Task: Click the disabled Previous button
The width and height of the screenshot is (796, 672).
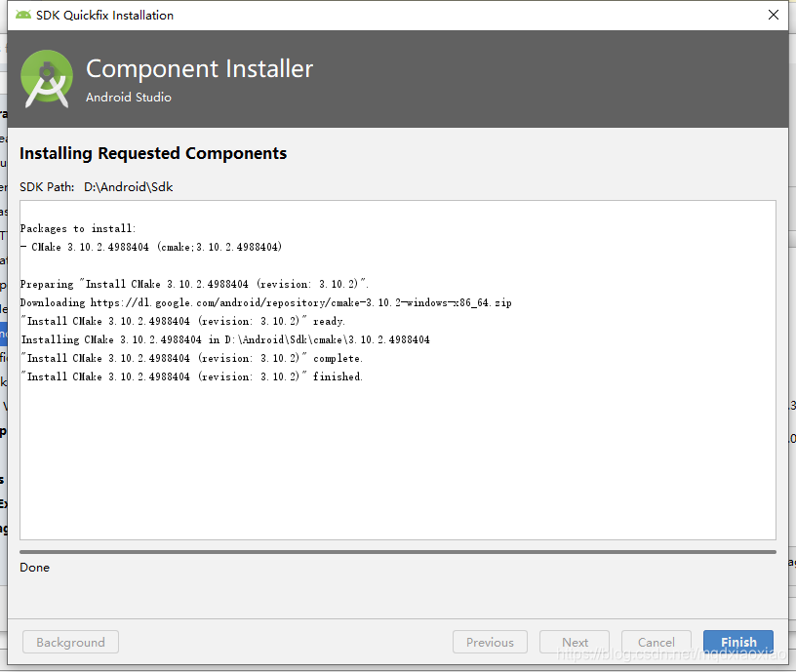Action: 490,642
